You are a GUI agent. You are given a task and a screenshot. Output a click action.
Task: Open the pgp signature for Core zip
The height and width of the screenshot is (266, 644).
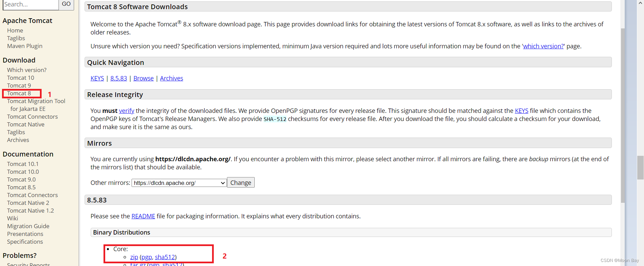[x=146, y=257]
